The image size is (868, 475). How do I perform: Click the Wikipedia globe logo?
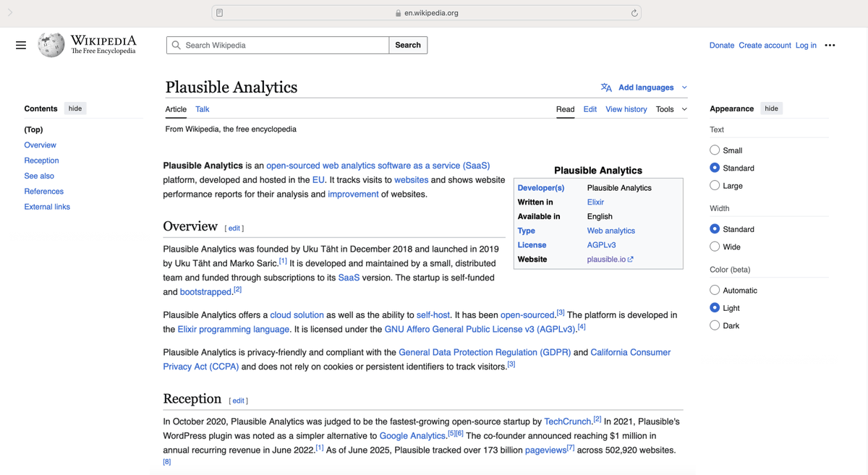tap(51, 45)
